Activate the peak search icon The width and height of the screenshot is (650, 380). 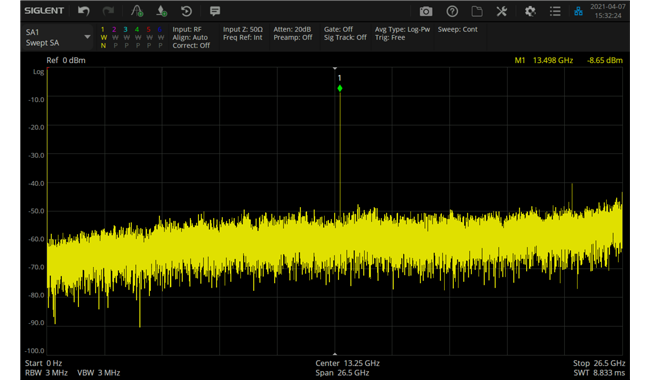[x=137, y=11]
